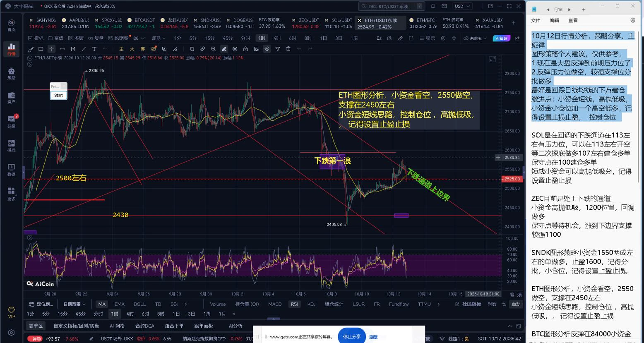
Task: Activate the zoom-in magnifier tool
Action: 213,49
